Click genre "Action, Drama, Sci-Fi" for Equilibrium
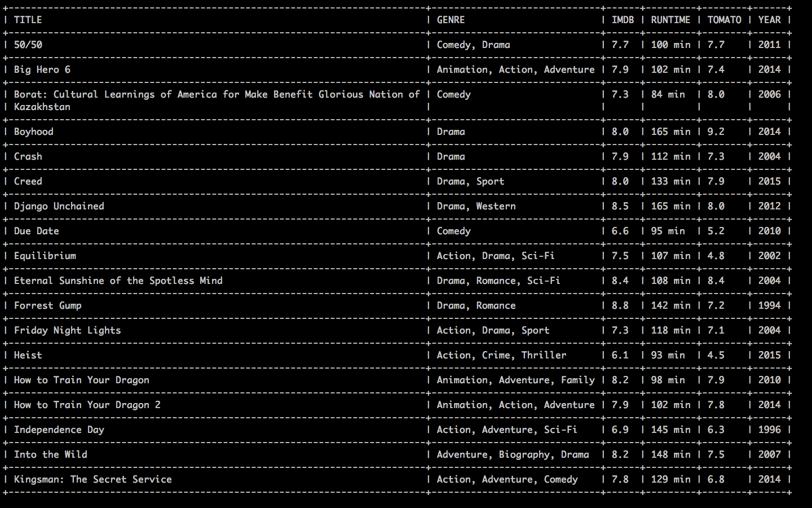Screen dimensions: 812x508 pos(496,256)
